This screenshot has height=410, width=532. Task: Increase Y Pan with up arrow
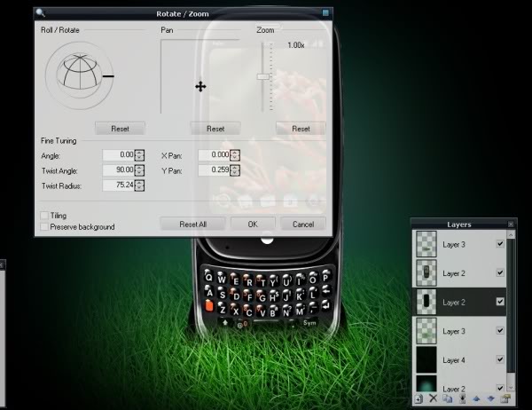(x=235, y=168)
